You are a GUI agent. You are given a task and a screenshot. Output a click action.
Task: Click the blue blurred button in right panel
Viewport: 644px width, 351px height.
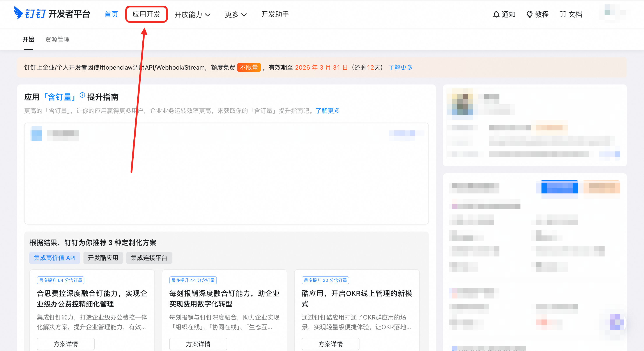[x=560, y=187]
